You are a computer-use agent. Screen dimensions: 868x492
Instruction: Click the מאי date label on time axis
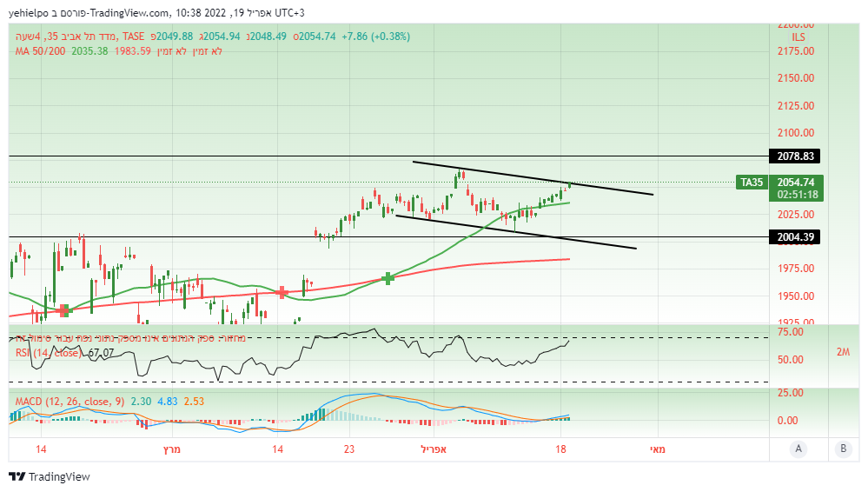[x=658, y=449]
